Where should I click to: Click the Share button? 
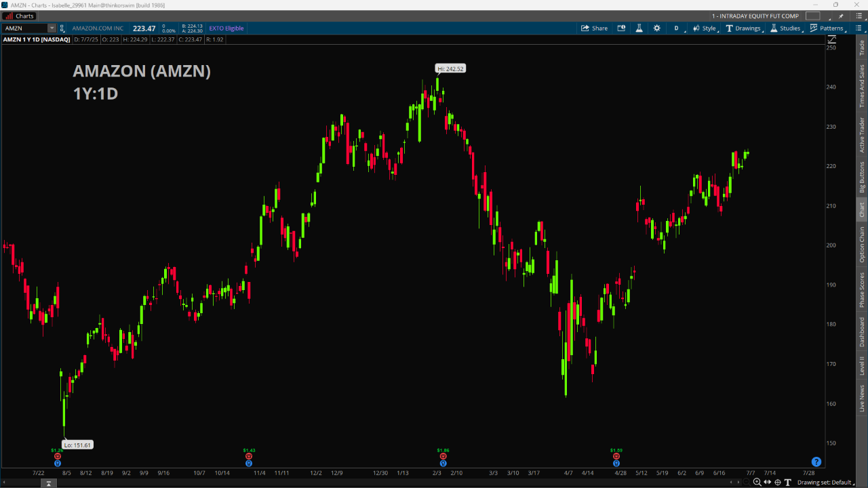click(x=594, y=28)
